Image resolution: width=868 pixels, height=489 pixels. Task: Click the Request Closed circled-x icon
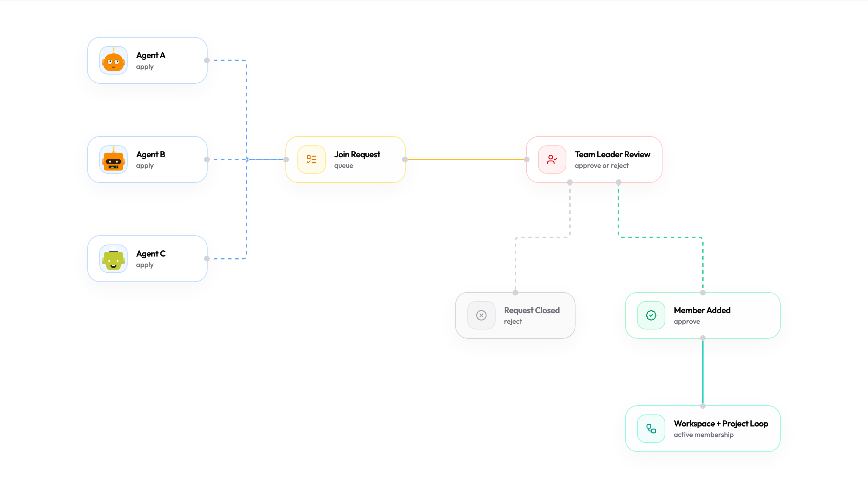[481, 315]
